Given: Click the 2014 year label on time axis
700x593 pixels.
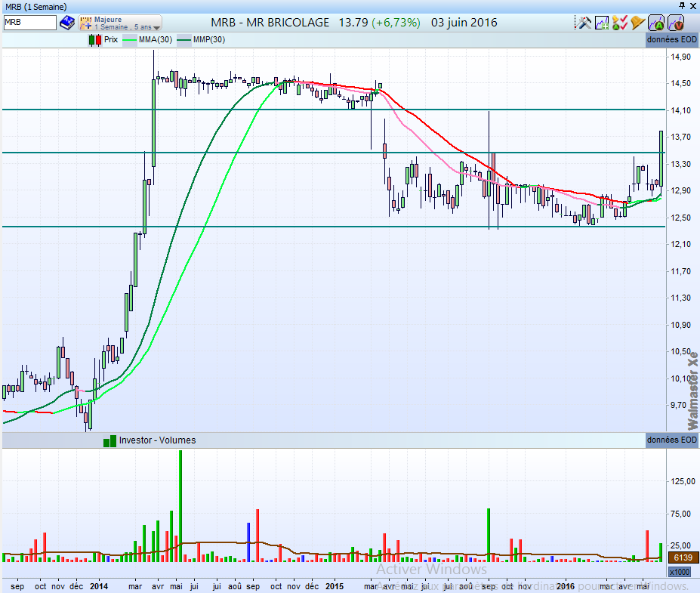Looking at the screenshot, I should point(99,586).
